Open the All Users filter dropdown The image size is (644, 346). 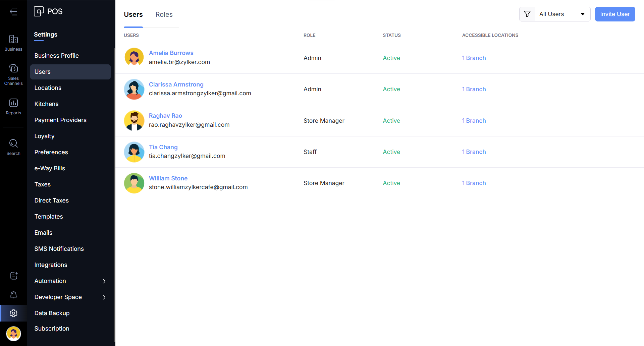(562, 14)
